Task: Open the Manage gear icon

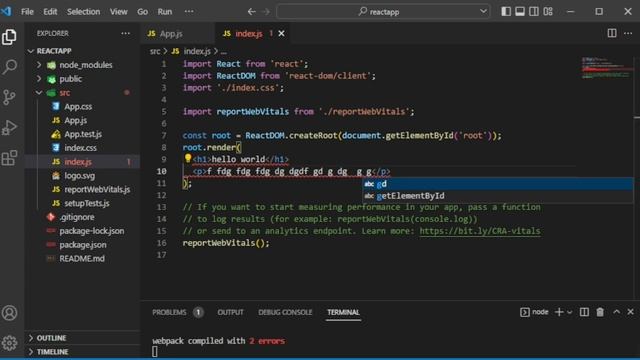Action: click(9, 343)
